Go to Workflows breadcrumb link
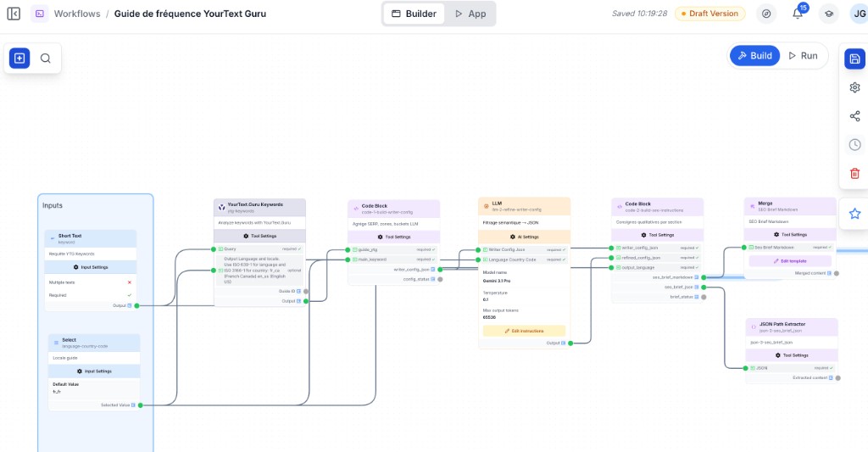This screenshot has width=868, height=452. [77, 14]
